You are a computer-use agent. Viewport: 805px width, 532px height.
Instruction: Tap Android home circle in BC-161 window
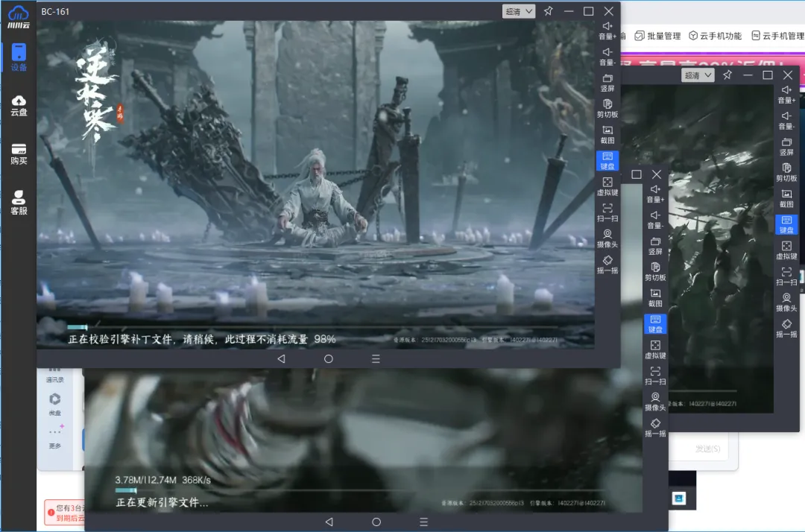point(329,359)
